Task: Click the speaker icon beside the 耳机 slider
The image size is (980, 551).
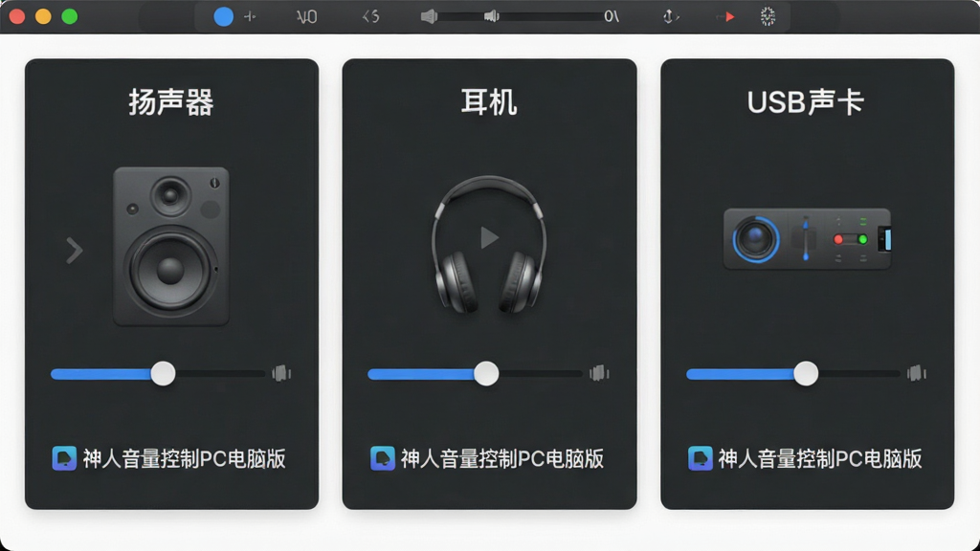Action: coord(599,374)
